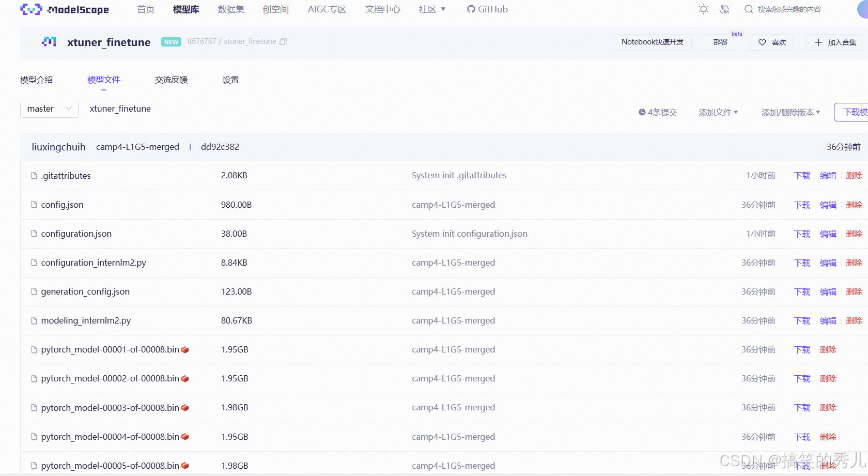Click the heart icon on 喜欢 button
The image size is (868, 476).
[762, 42]
